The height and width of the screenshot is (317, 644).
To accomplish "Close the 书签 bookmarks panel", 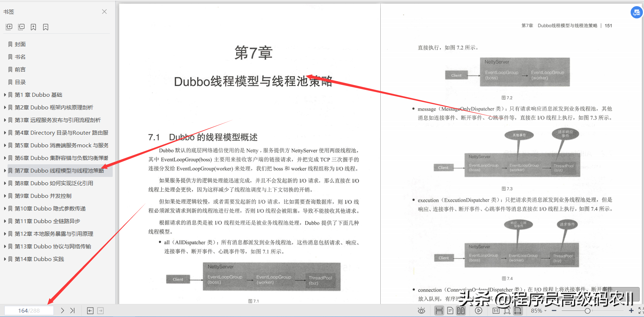I will pyautogui.click(x=104, y=12).
